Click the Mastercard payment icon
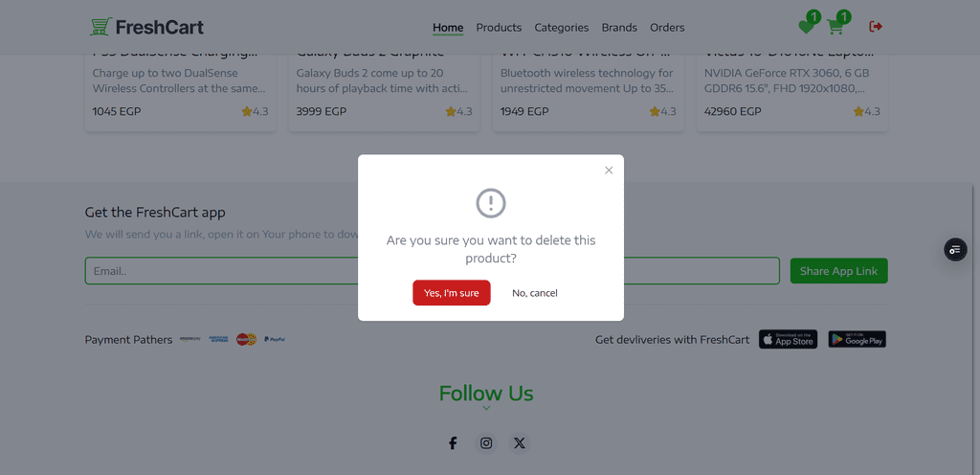980x475 pixels. pyautogui.click(x=246, y=339)
